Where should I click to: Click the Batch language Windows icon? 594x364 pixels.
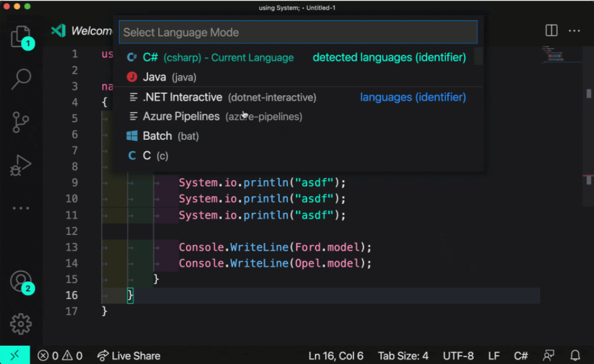pyautogui.click(x=132, y=136)
